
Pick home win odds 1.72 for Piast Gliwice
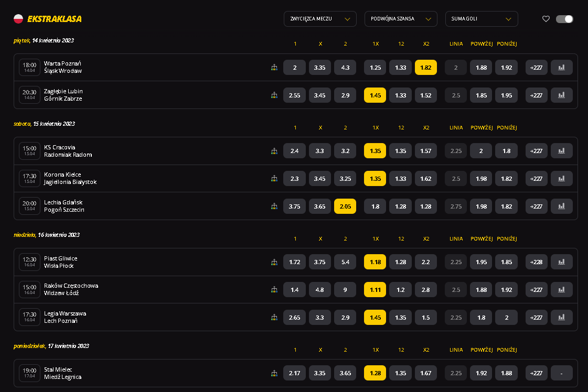coord(294,262)
